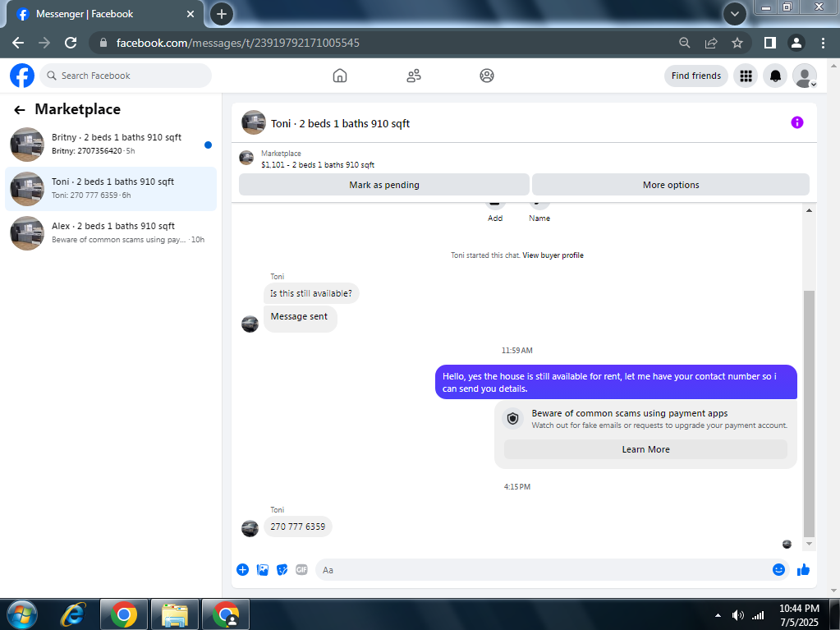
Task: Toggle Chrome side panel
Action: click(x=770, y=43)
